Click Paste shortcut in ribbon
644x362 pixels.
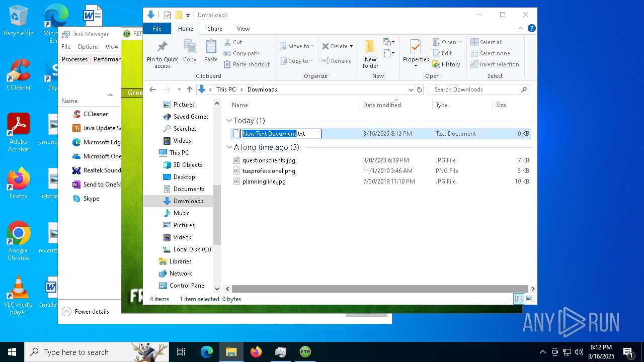[x=247, y=64]
